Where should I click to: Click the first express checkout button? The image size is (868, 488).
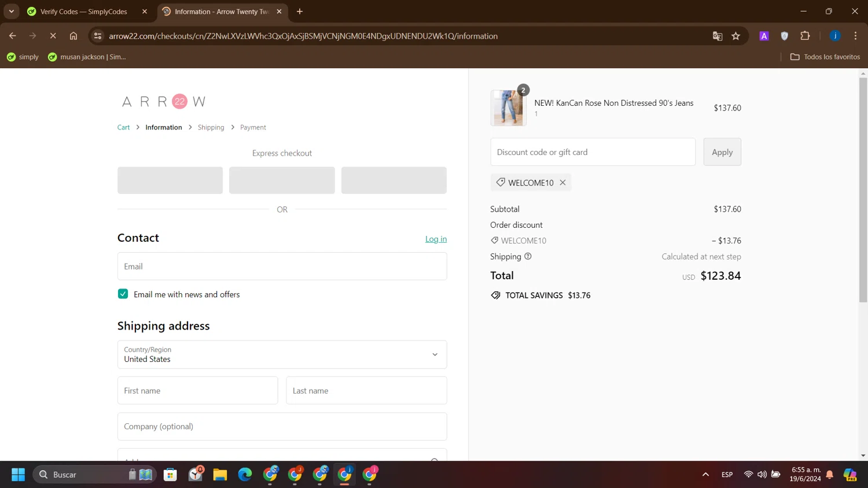point(170,180)
